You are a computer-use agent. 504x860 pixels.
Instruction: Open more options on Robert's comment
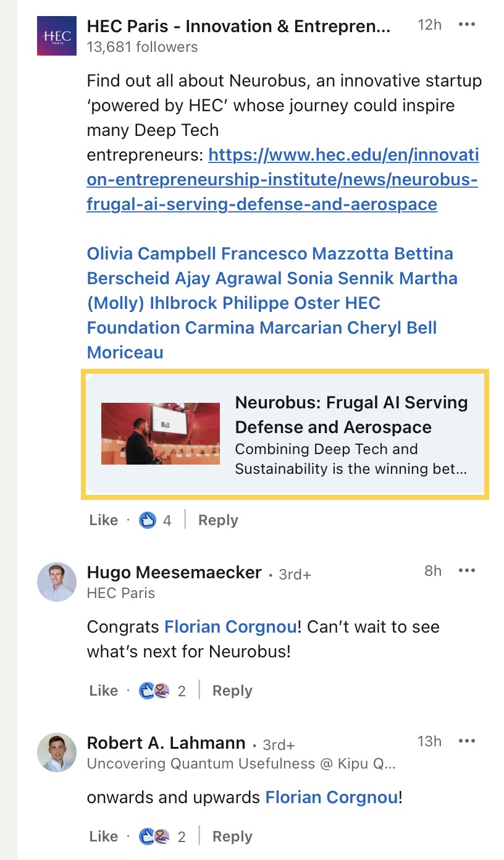467,741
